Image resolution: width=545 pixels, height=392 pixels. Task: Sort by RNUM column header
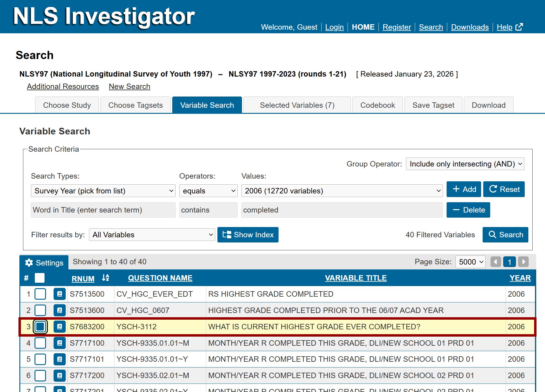[83, 278]
